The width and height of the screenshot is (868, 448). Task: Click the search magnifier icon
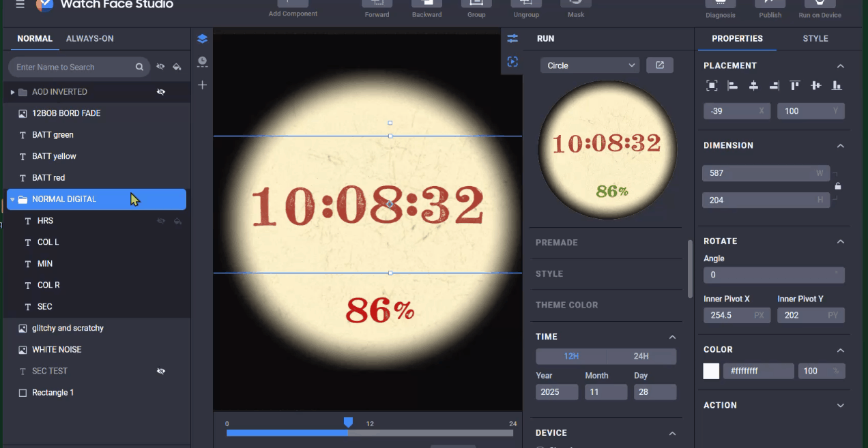click(139, 67)
